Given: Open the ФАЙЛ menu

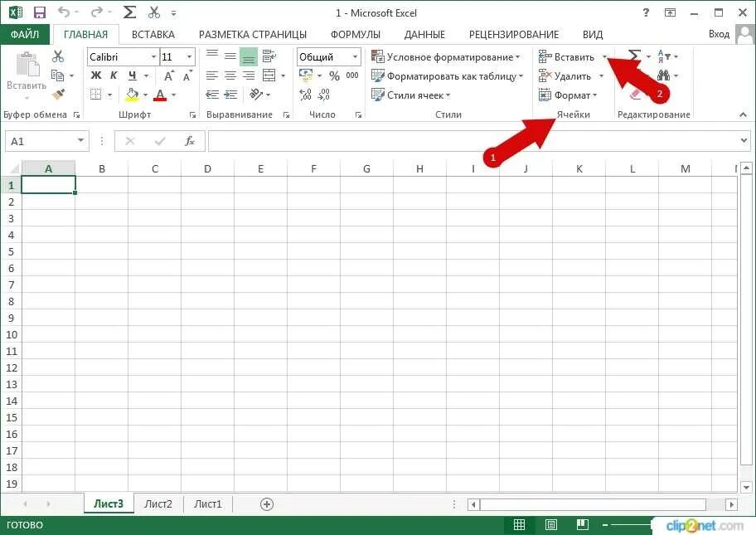Looking at the screenshot, I should pos(25,34).
